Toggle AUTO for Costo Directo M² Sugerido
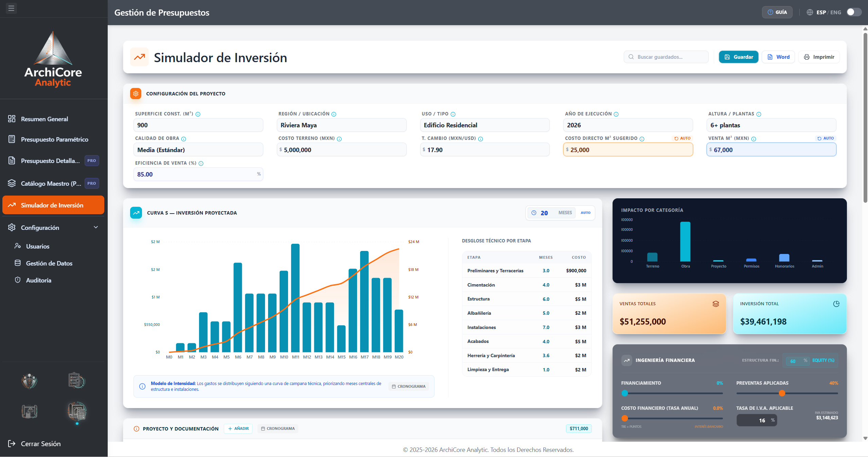 tap(683, 139)
